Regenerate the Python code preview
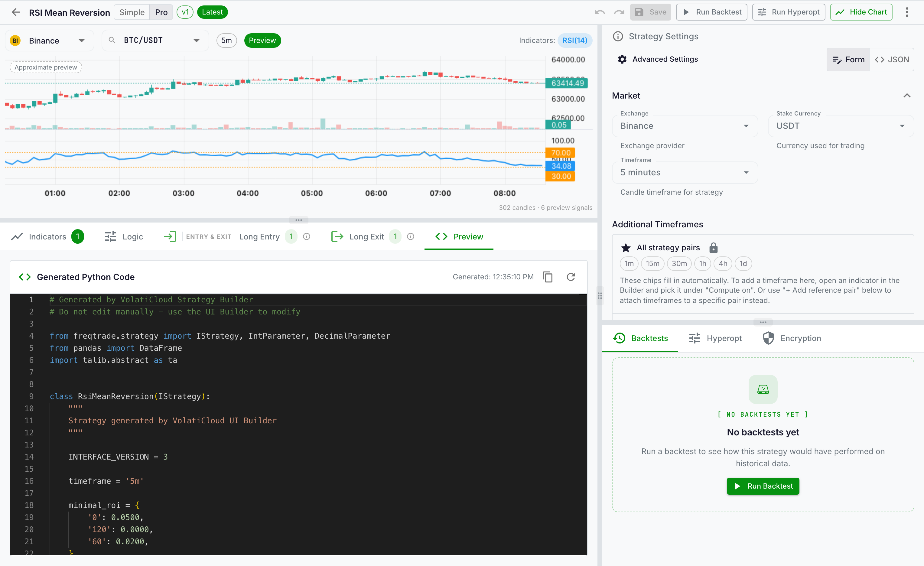Viewport: 924px width, 566px height. [x=571, y=277]
